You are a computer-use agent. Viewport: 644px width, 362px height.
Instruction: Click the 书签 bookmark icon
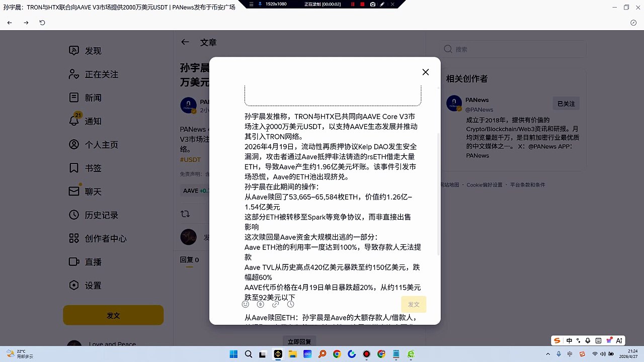click(x=74, y=168)
